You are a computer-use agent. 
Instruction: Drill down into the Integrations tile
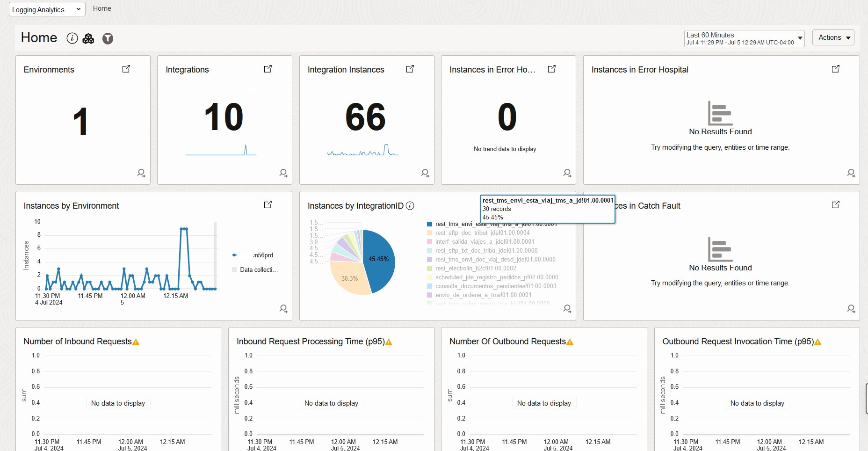283,173
